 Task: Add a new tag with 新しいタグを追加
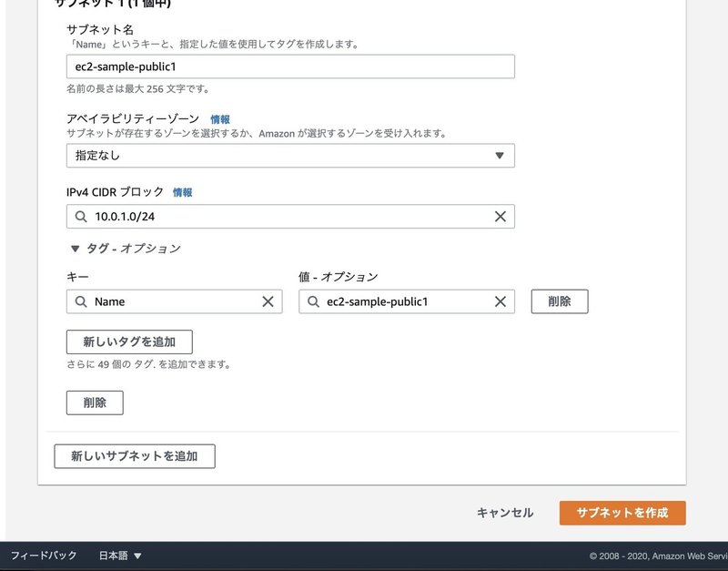point(128,342)
